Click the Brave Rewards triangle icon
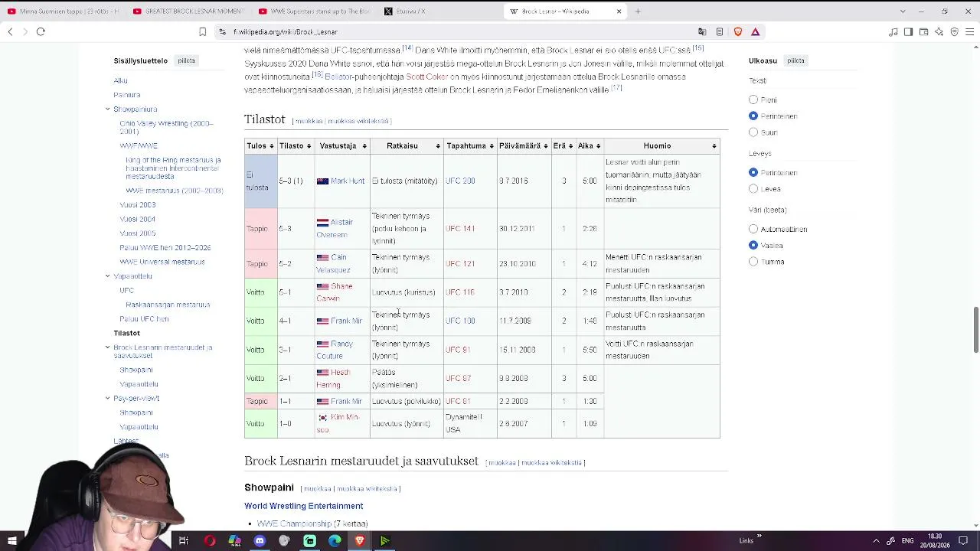Screen dimensions: 980x551 tap(755, 31)
